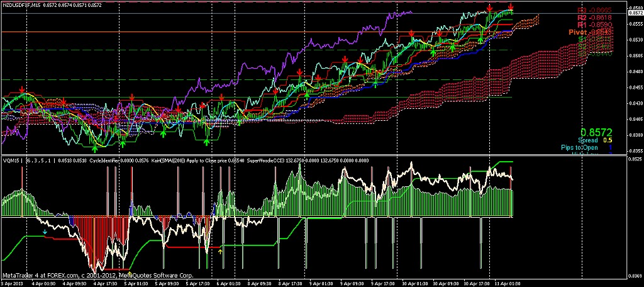Select the rightmost red sell arrow at chart top
Screen dimensions: 644x287
coord(511,7)
